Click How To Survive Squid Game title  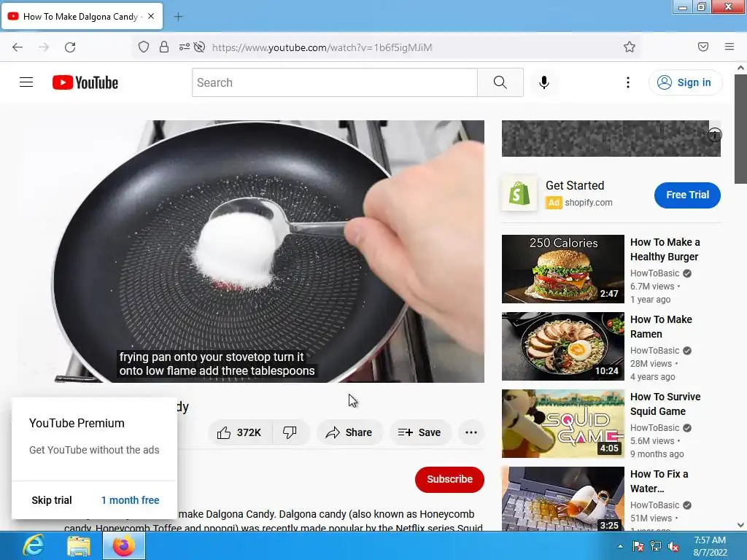(665, 404)
